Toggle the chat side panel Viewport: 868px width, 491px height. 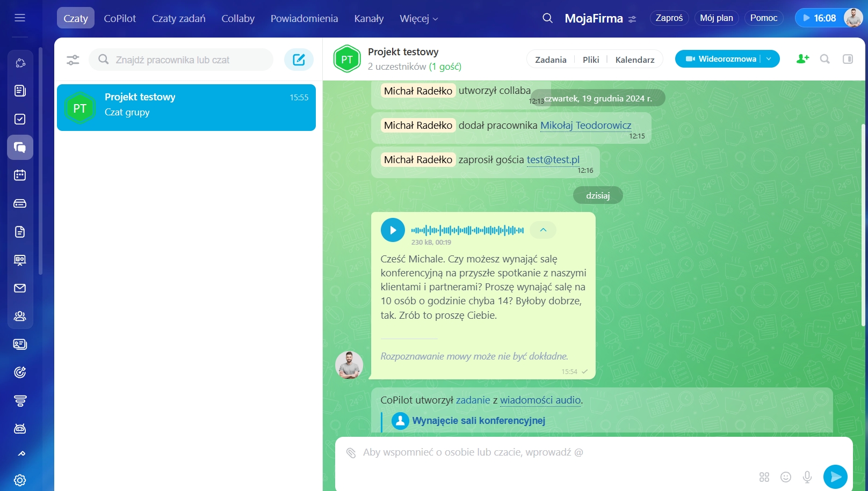click(848, 59)
